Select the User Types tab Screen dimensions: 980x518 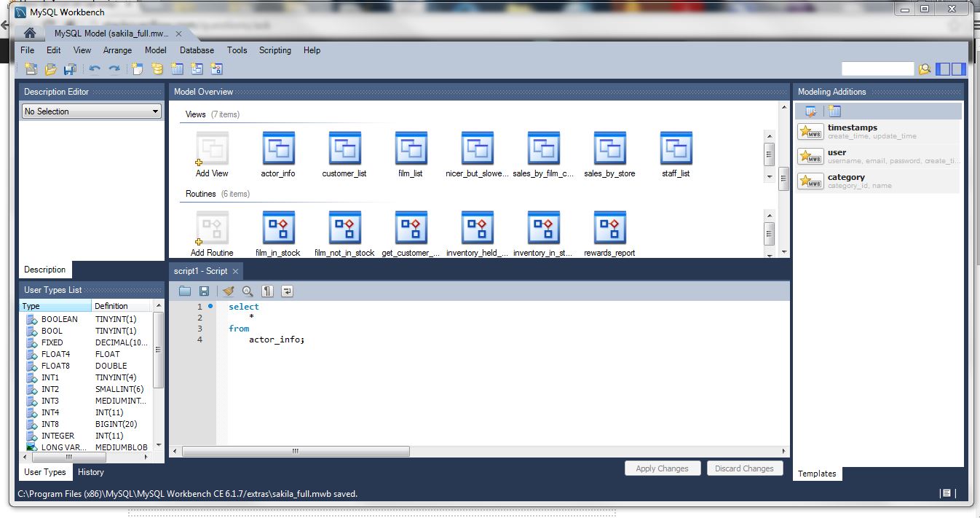(x=45, y=472)
